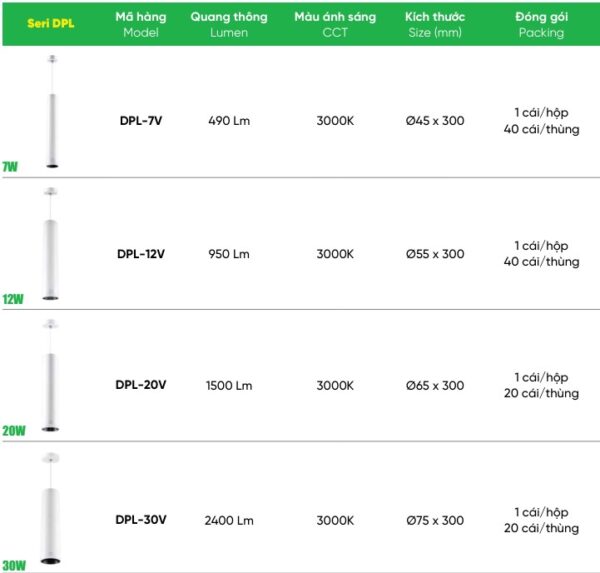The width and height of the screenshot is (600, 573).
Task: Click the '1500 Lm' lumen value
Action: pos(229,385)
